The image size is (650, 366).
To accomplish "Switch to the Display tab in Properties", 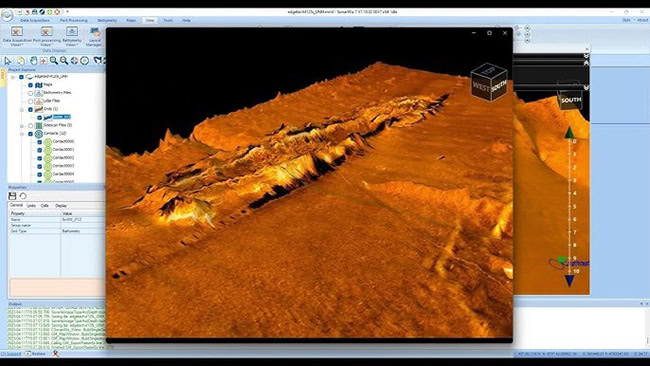I will pyautogui.click(x=61, y=206).
